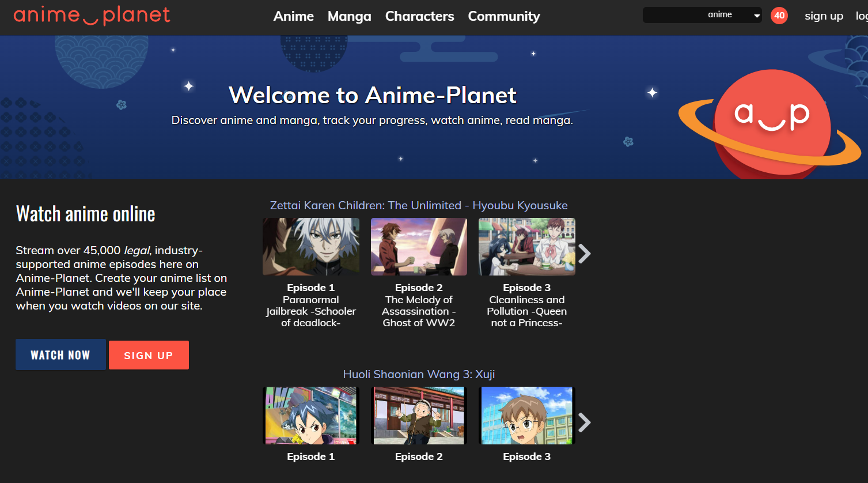868x483 pixels.
Task: Click the 'Watch anime online' heading
Action: point(86,214)
